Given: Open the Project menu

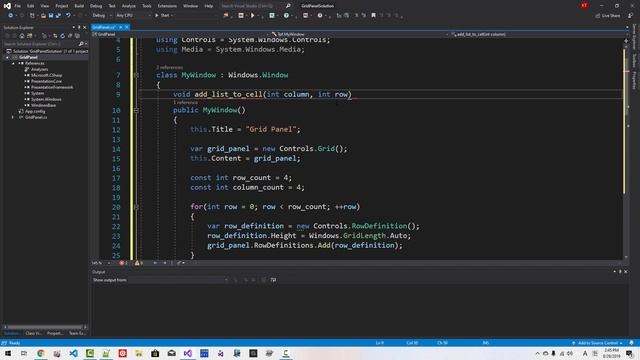Looking at the screenshot, I should point(62,6).
